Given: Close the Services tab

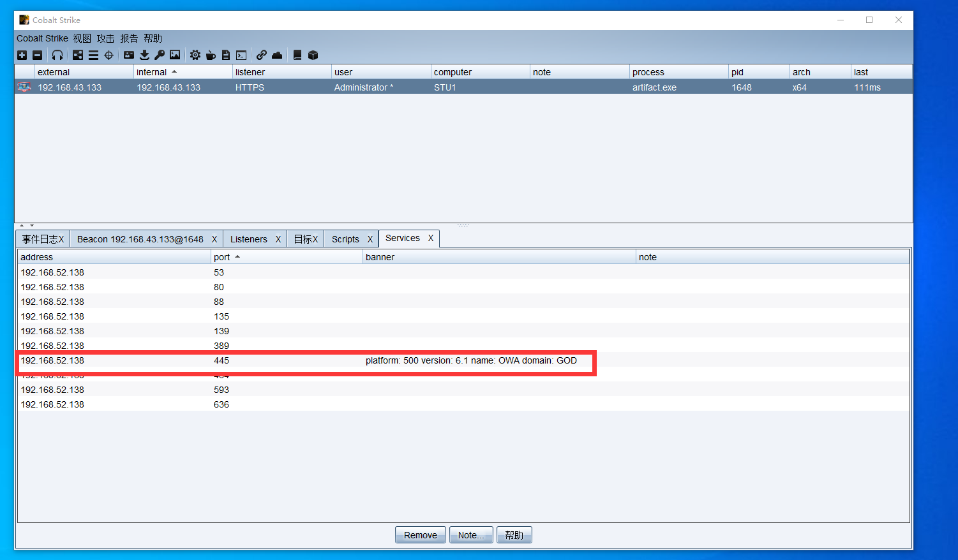Looking at the screenshot, I should 431,238.
